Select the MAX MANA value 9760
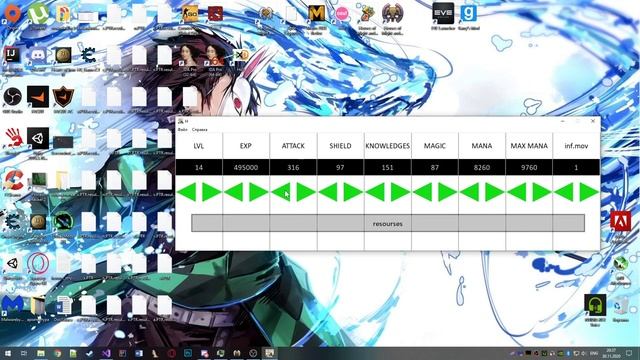Screen dimensions: 640x360 point(529,167)
